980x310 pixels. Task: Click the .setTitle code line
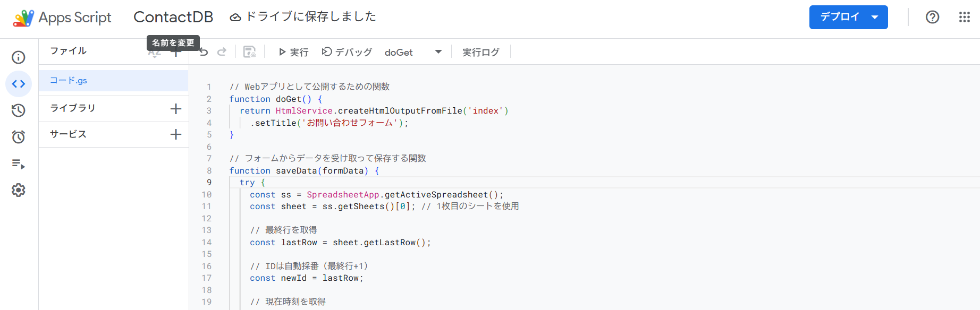[330, 123]
